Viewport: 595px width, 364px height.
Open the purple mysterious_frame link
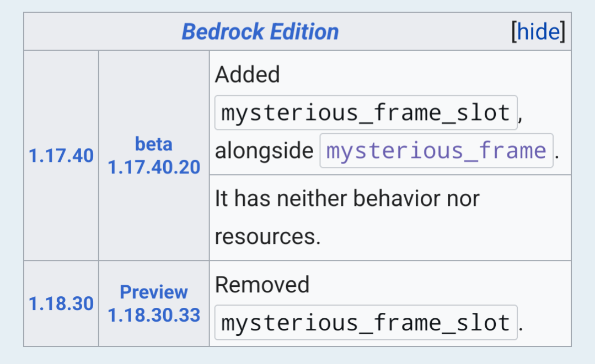coord(436,151)
